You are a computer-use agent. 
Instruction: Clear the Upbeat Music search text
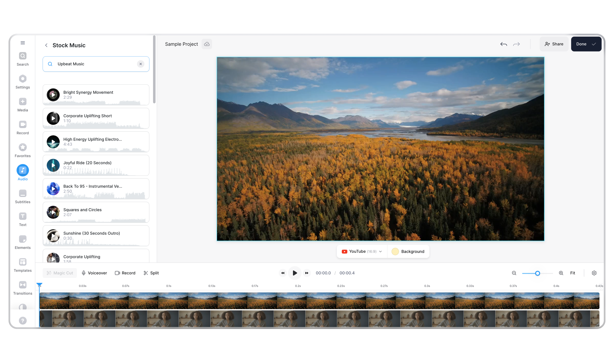pyautogui.click(x=140, y=64)
